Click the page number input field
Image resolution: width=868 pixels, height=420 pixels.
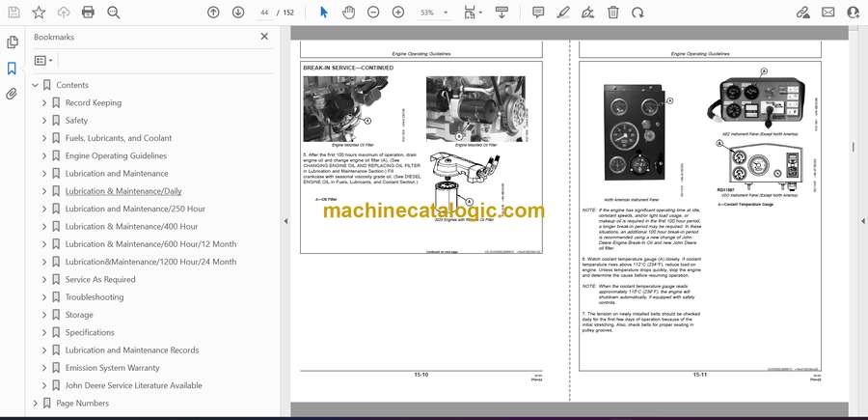coord(264,13)
